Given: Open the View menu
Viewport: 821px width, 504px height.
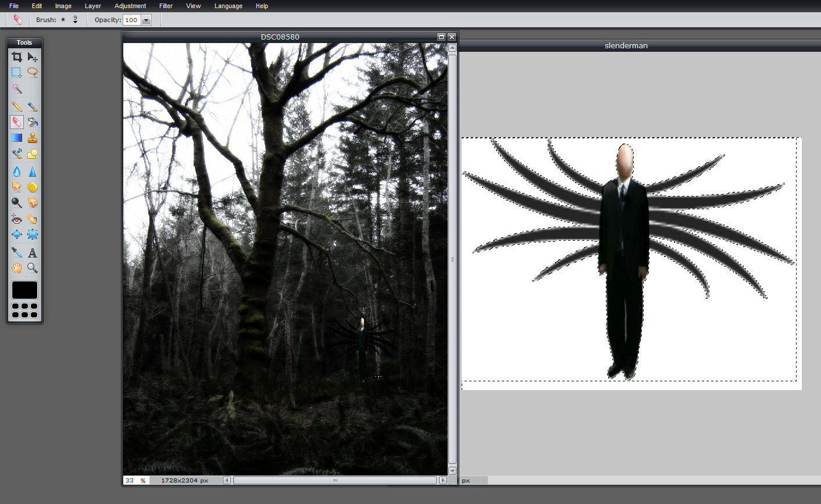Looking at the screenshot, I should (193, 6).
